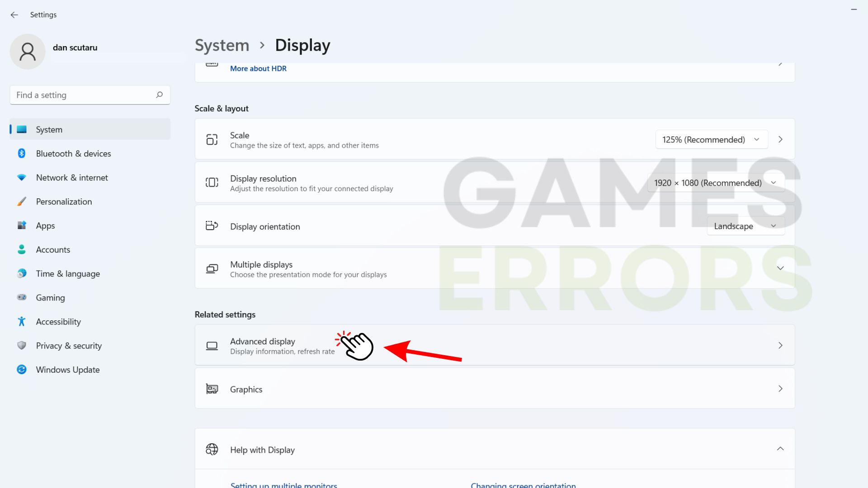Open the Scale percentage dropdown

[x=711, y=140]
